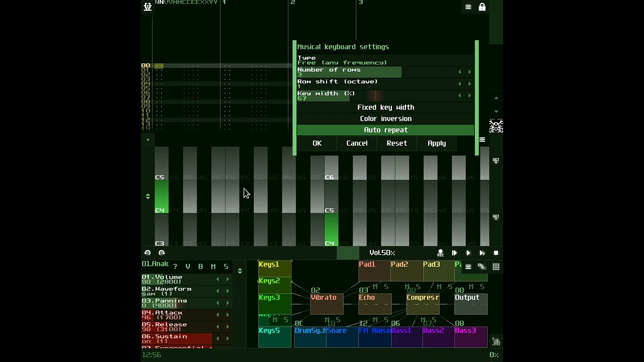The width and height of the screenshot is (644, 362).
Task: Select the FM Noise module
Action: [375, 337]
